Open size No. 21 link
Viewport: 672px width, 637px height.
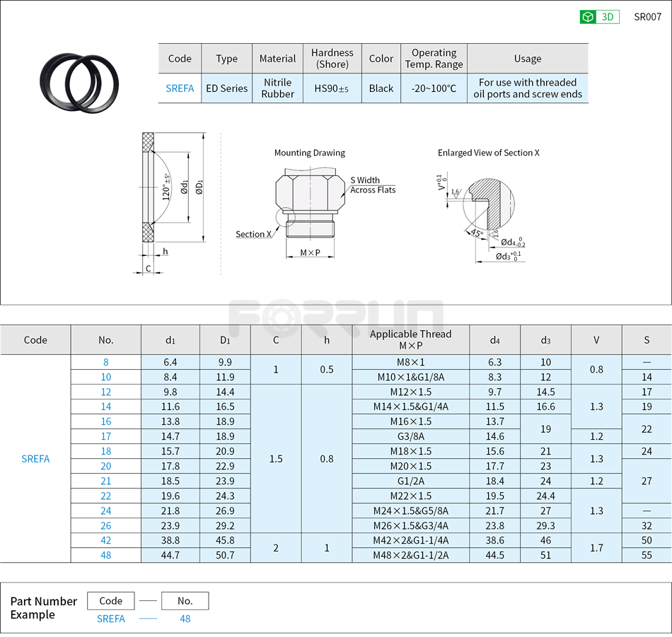[106, 481]
